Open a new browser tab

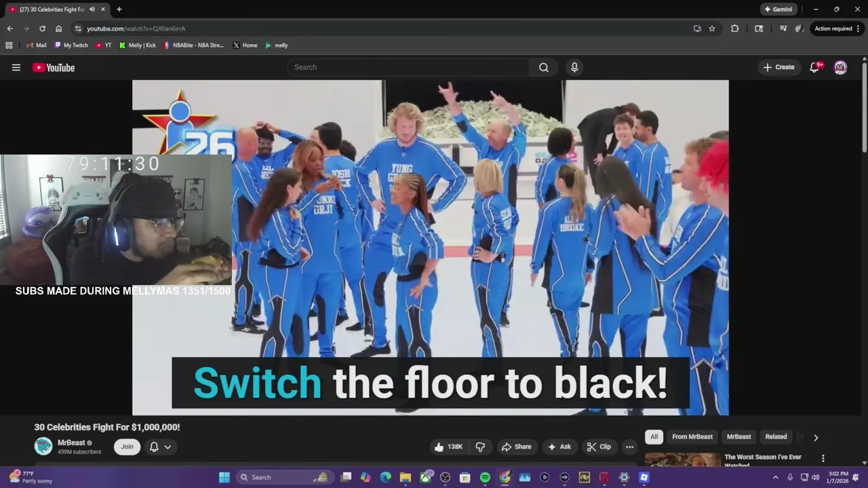click(x=119, y=9)
